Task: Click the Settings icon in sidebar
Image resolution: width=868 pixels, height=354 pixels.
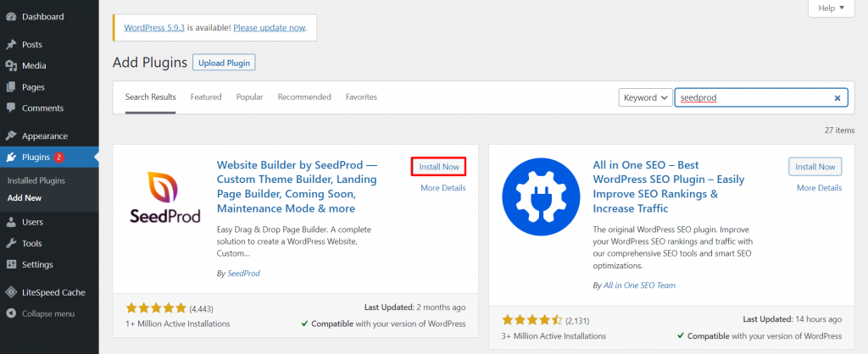Action: 10,264
